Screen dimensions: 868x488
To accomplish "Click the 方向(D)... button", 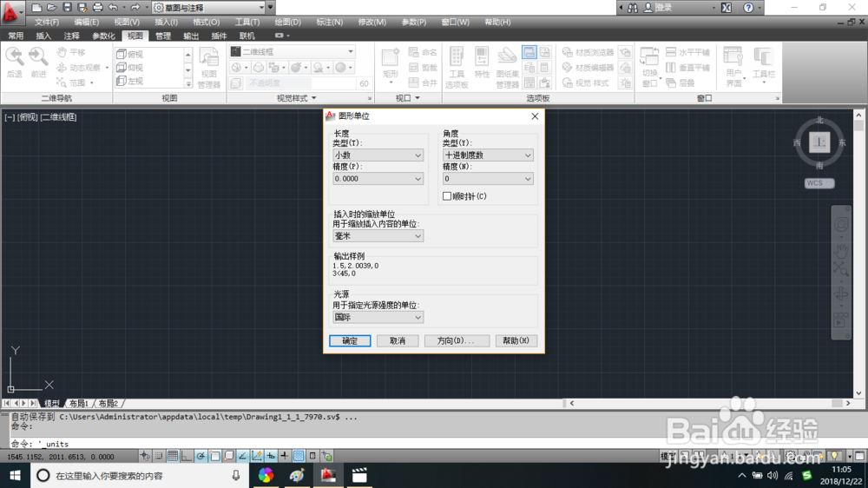I will (x=457, y=340).
